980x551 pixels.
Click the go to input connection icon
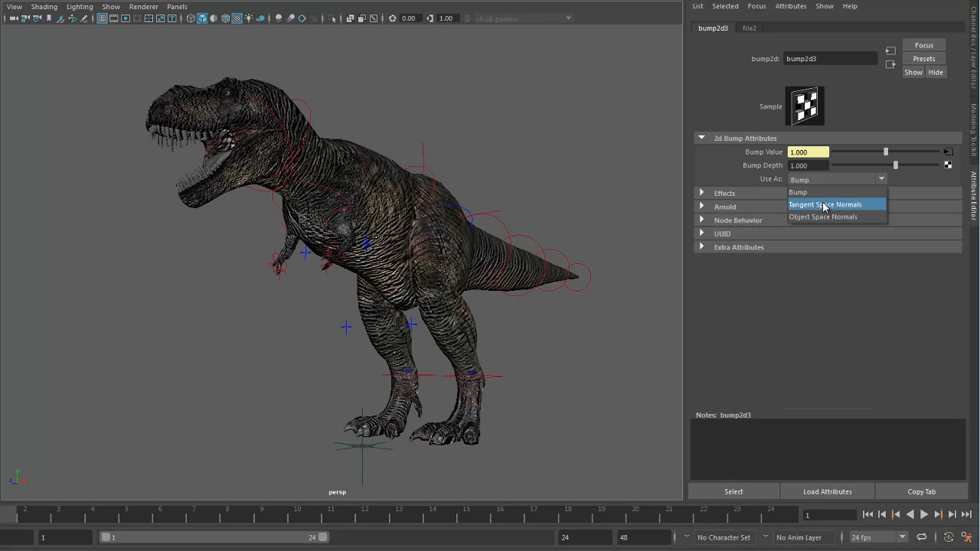click(x=890, y=51)
